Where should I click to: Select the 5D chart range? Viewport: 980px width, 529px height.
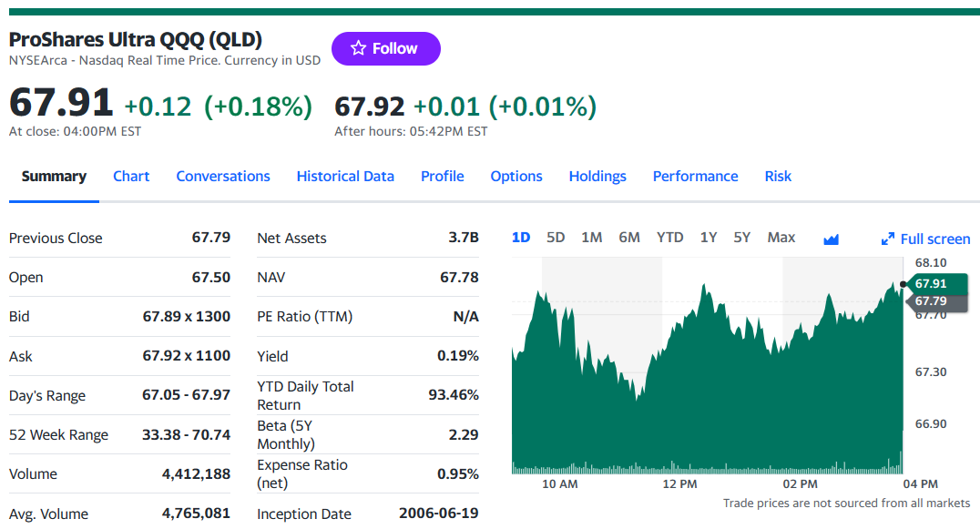point(555,238)
